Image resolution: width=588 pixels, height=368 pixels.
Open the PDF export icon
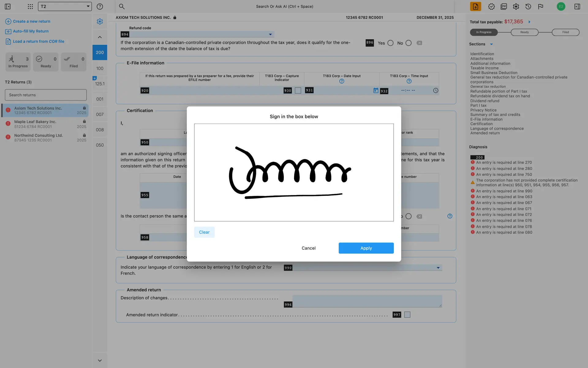click(503, 6)
